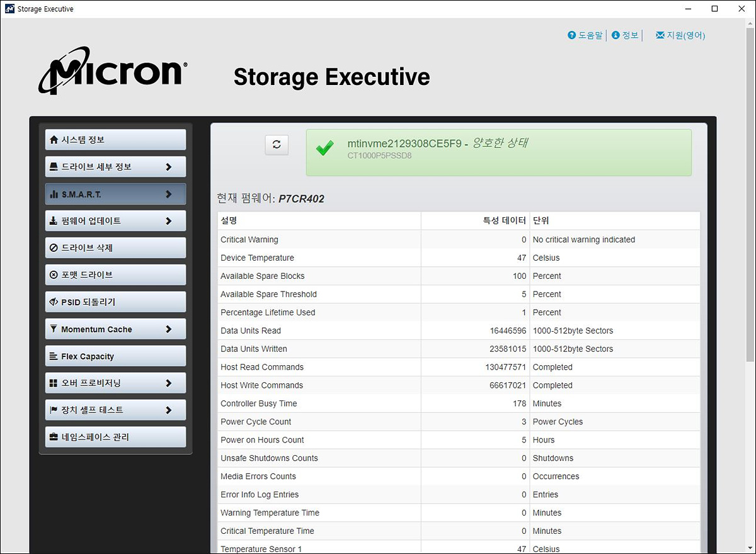The height and width of the screenshot is (554, 756).
Task: Select the No critical warning indicated text
Action: [x=584, y=240]
